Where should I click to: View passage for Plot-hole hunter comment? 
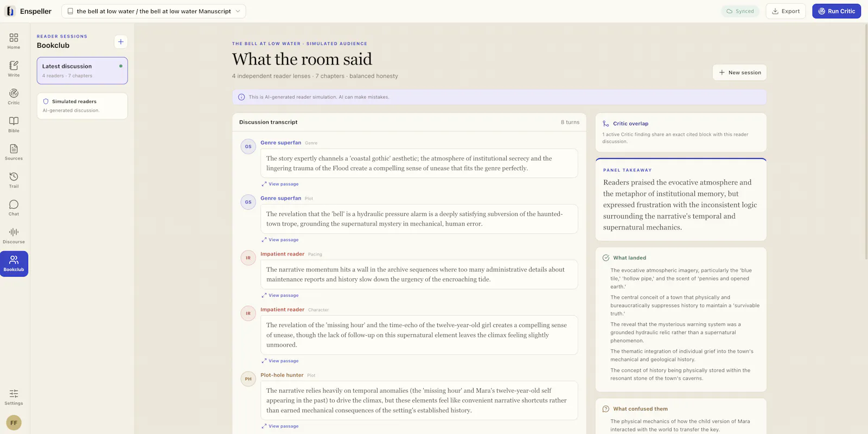click(280, 426)
